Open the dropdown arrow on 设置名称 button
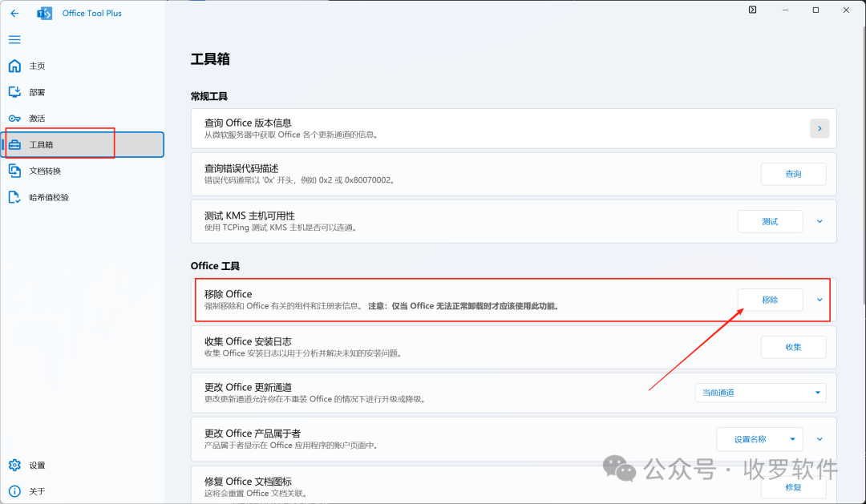This screenshot has height=504, width=866. pyautogui.click(x=792, y=439)
